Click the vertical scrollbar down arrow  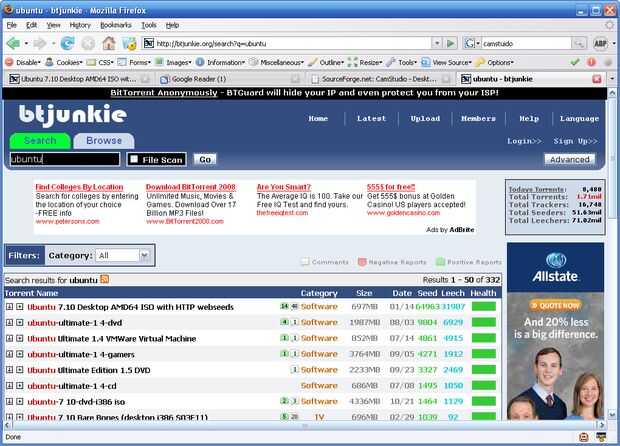pyautogui.click(x=612, y=415)
